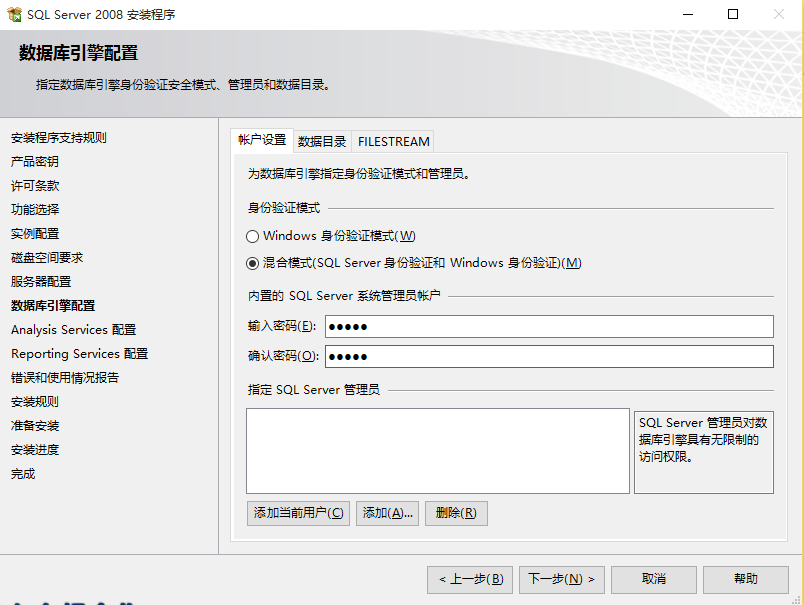Click 添加当前用户 button
The width and height of the screenshot is (804, 605).
[298, 513]
